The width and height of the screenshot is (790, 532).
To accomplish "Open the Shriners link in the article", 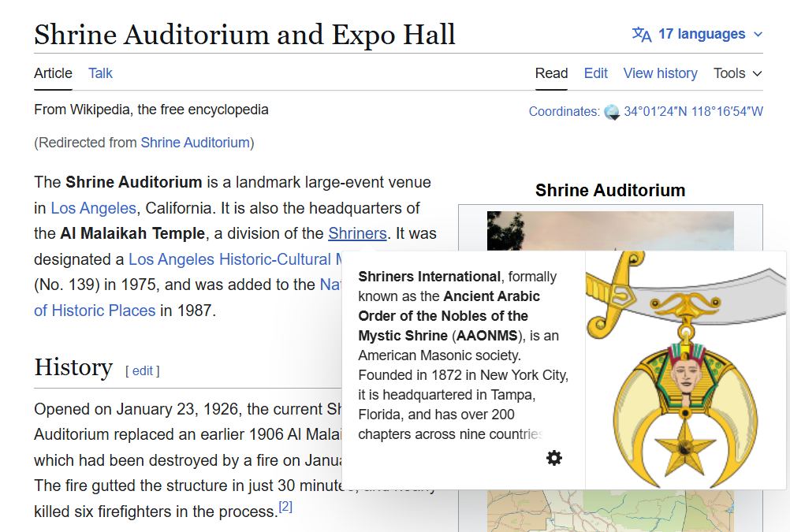I will 357,234.
